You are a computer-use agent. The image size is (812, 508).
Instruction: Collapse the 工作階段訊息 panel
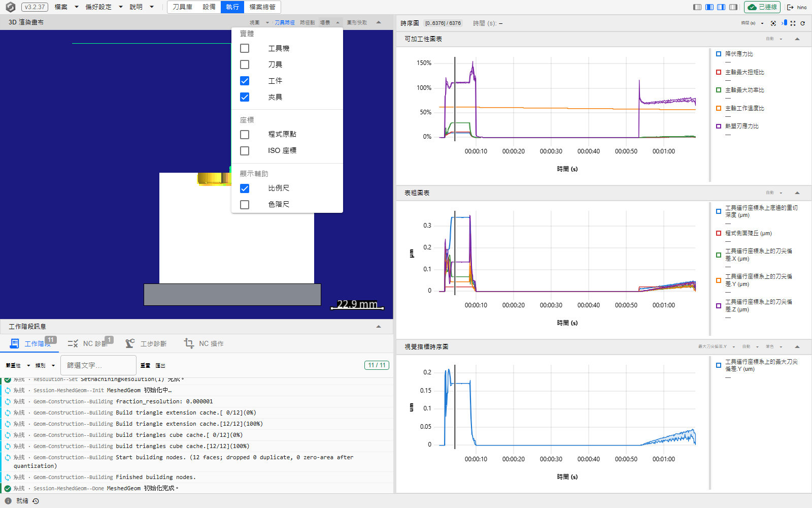pos(379,327)
